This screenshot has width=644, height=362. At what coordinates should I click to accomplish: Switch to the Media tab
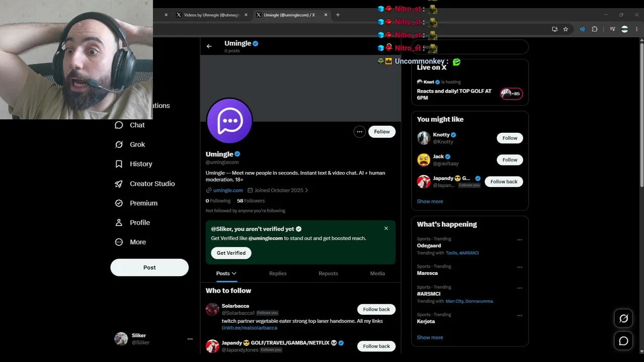(377, 274)
